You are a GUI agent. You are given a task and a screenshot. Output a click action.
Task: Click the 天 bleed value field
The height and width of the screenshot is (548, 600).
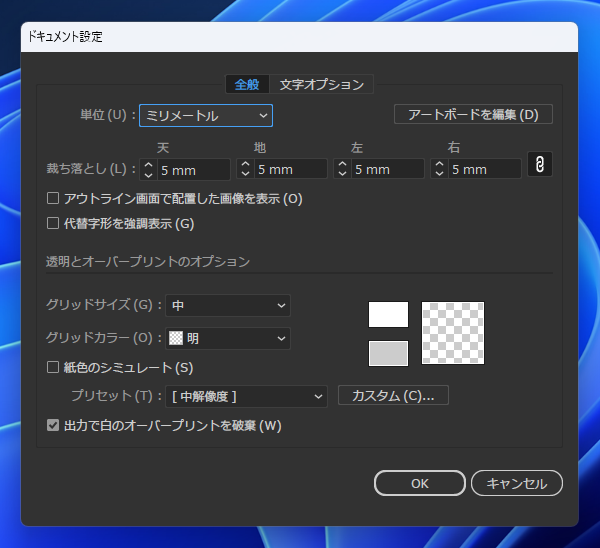tap(194, 170)
